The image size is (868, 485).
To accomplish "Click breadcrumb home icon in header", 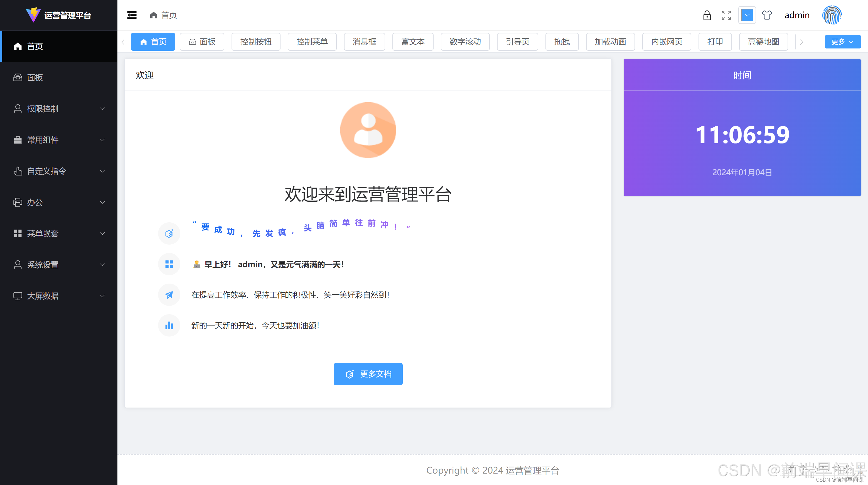I will [x=153, y=15].
